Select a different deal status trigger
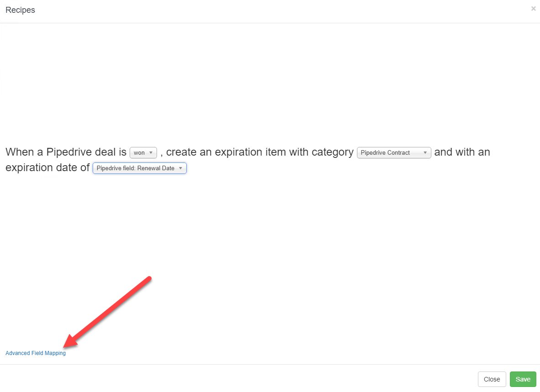Image resolution: width=540 pixels, height=392 pixels. coord(143,152)
